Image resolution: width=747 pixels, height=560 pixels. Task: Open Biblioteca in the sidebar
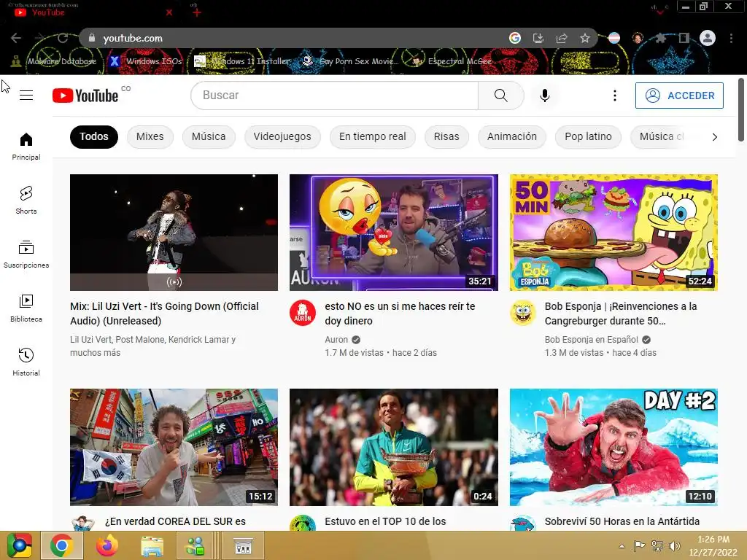26,308
